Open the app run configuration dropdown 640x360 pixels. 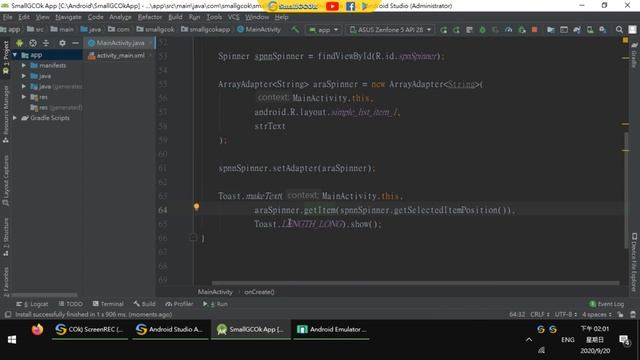(x=324, y=30)
